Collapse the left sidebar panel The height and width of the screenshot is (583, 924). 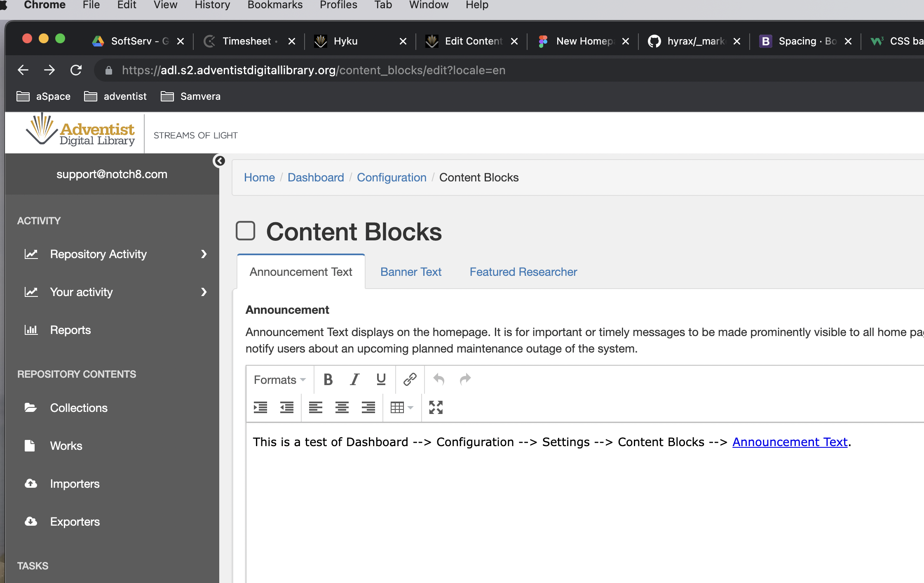220,161
